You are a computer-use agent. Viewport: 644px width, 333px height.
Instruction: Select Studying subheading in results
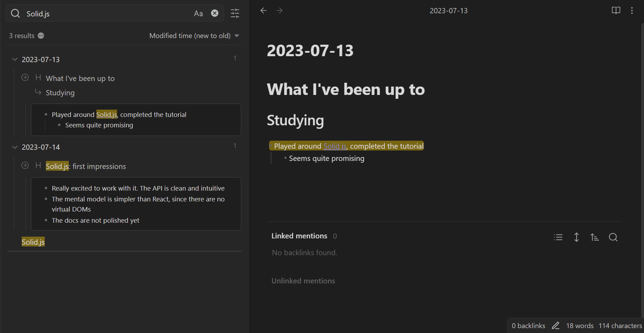(x=60, y=93)
